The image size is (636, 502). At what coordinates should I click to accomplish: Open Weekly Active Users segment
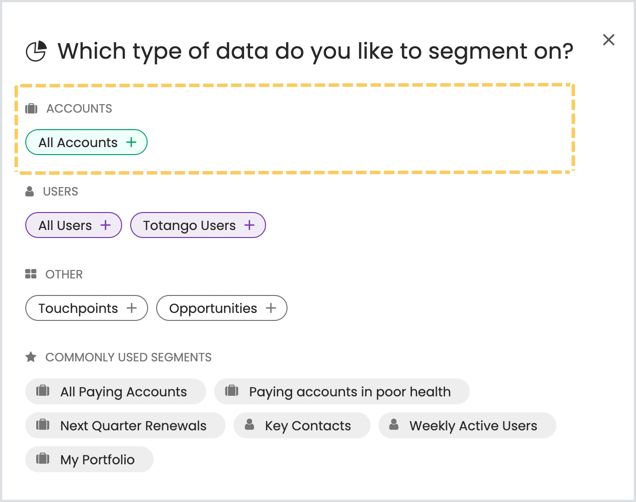click(467, 425)
